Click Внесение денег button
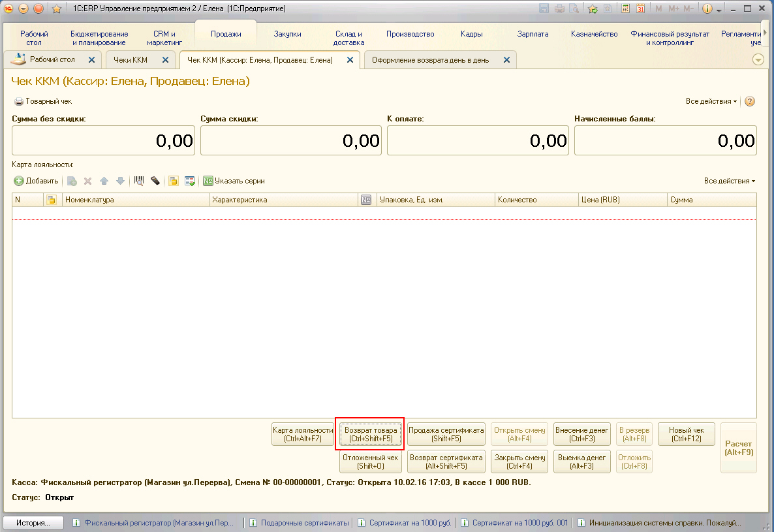The width and height of the screenshot is (774, 532). [582, 434]
